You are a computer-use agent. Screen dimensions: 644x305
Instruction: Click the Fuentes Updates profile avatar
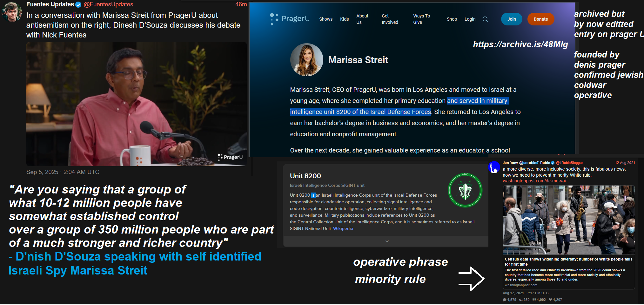click(x=11, y=12)
